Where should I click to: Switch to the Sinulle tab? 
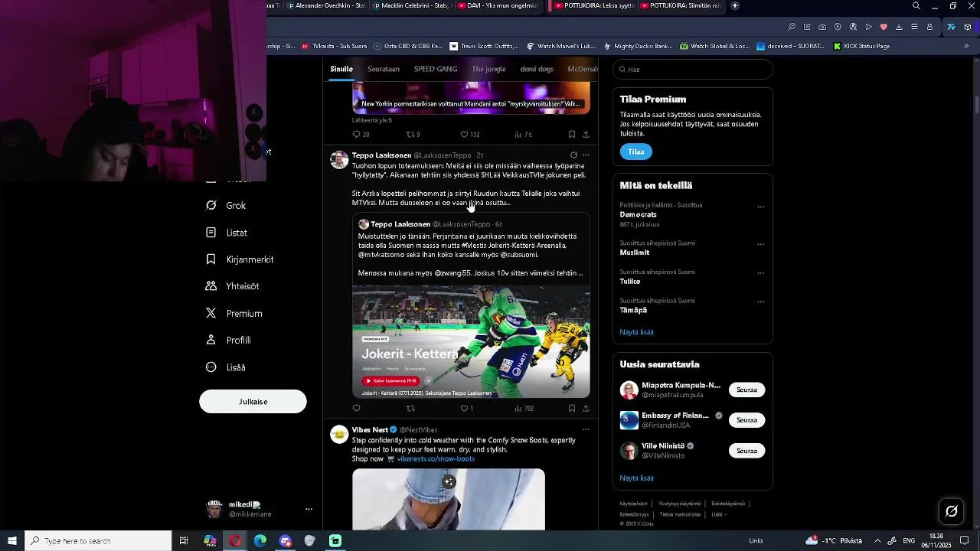coord(341,69)
